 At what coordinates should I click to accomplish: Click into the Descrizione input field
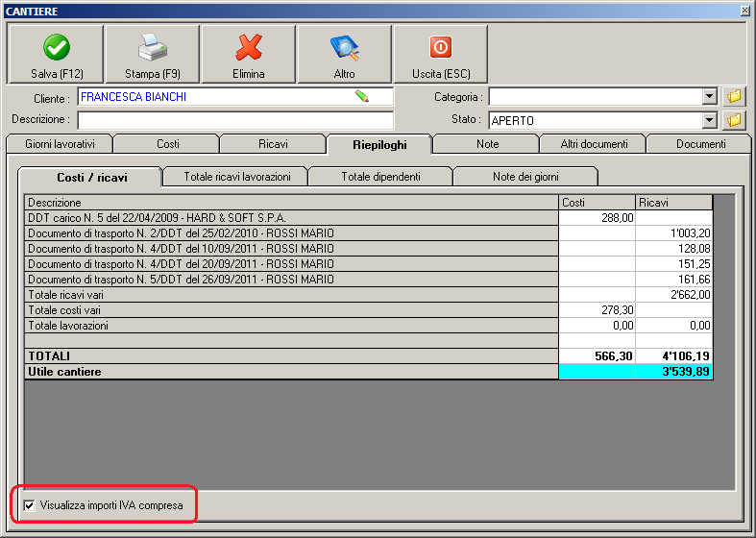tap(235, 120)
